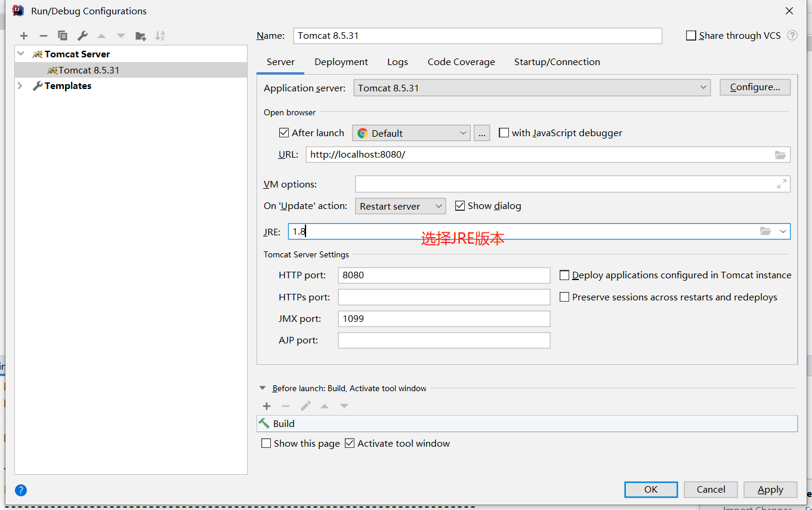
Task: Click in the HTTP port field
Action: 444,275
